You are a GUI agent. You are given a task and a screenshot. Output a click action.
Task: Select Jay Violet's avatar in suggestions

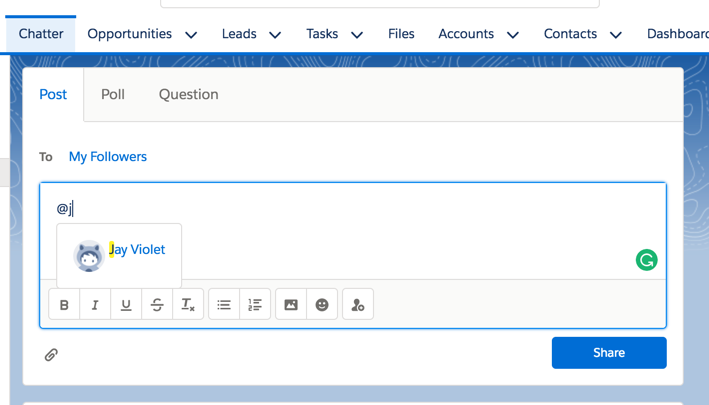tap(89, 256)
